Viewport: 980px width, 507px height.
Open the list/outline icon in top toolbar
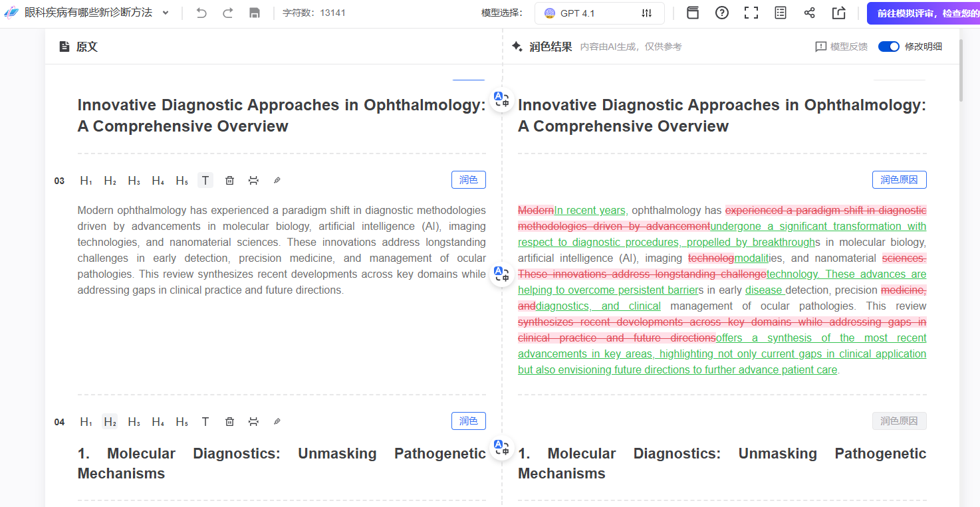pos(781,13)
